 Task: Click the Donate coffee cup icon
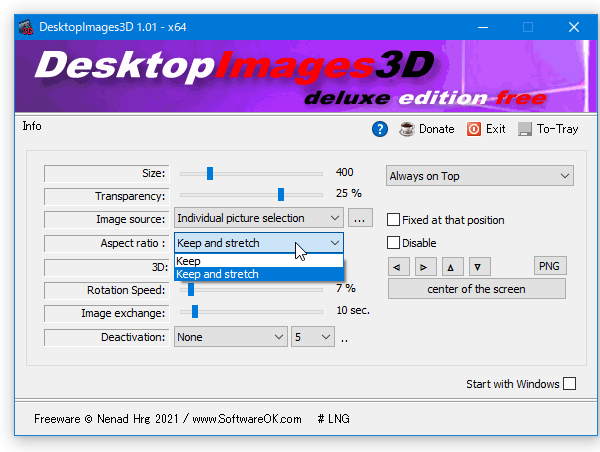click(407, 129)
